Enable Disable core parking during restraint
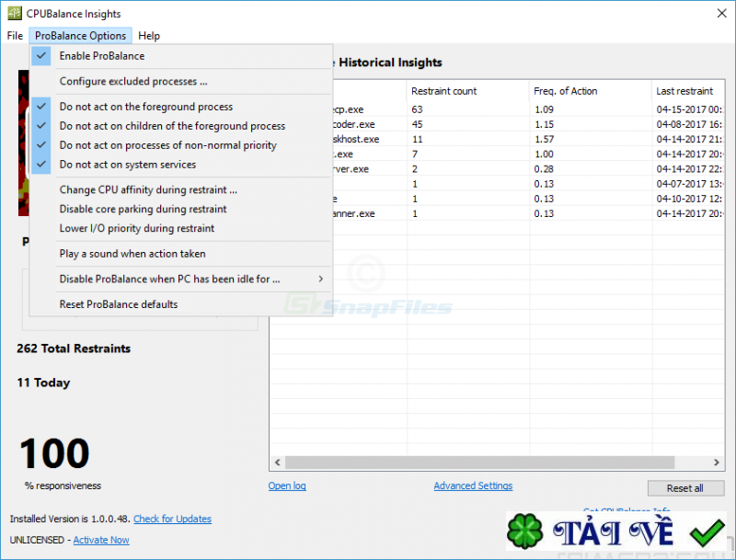Image resolution: width=736 pixels, height=560 pixels. point(180,209)
